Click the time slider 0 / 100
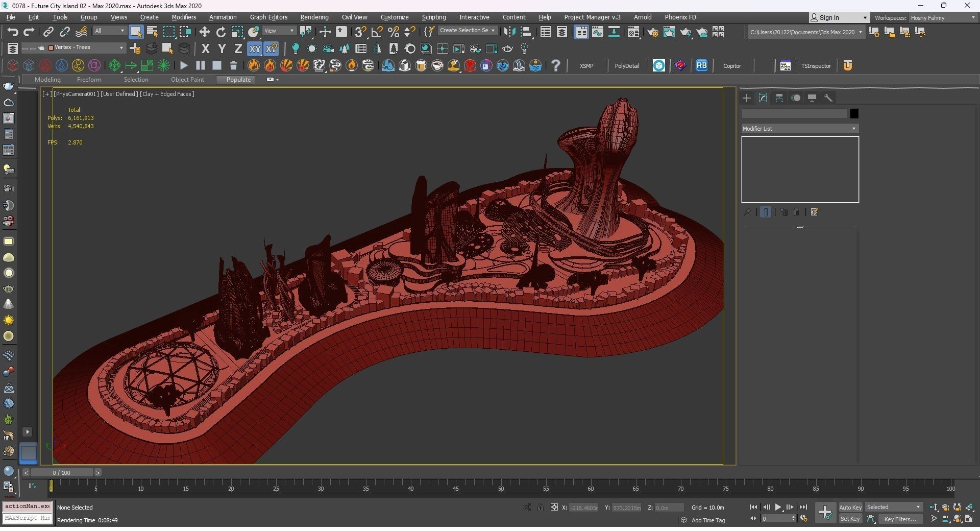The height and width of the screenshot is (531, 980). point(62,473)
